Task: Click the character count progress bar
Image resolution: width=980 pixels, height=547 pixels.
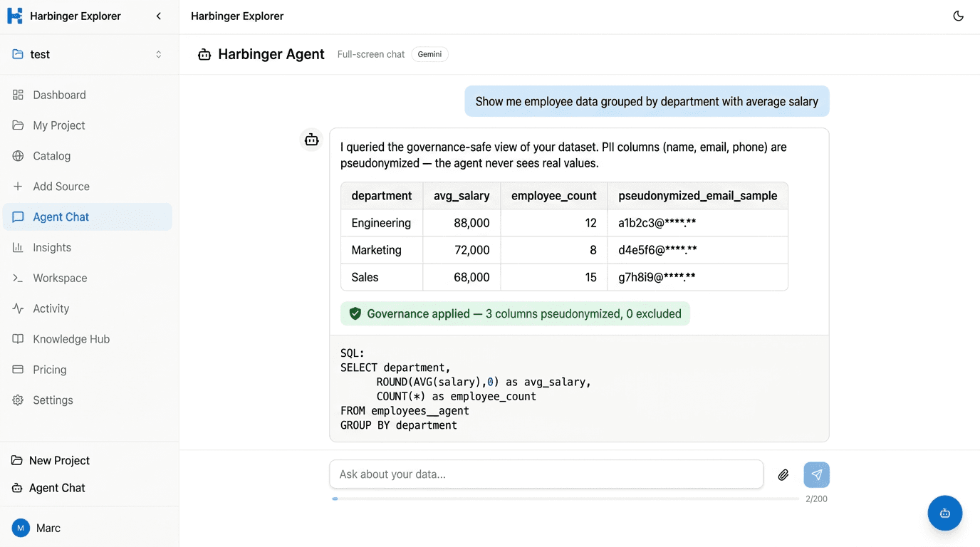Action: [565, 499]
